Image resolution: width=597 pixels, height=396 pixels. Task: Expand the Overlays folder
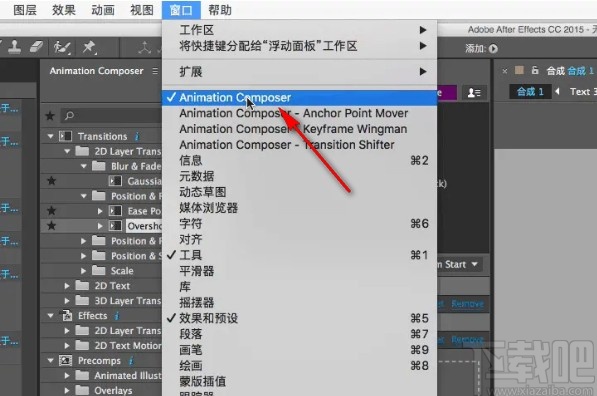pyautogui.click(x=67, y=390)
